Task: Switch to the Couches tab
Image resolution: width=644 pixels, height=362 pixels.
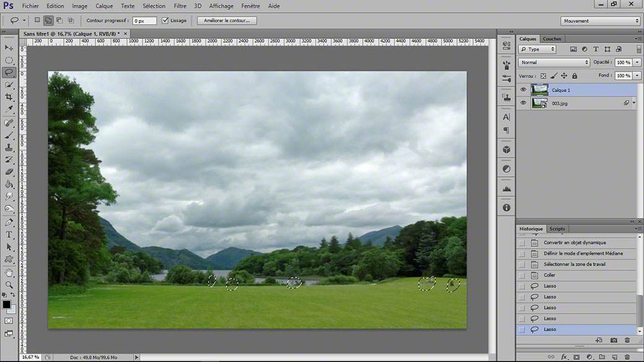Action: (x=552, y=38)
